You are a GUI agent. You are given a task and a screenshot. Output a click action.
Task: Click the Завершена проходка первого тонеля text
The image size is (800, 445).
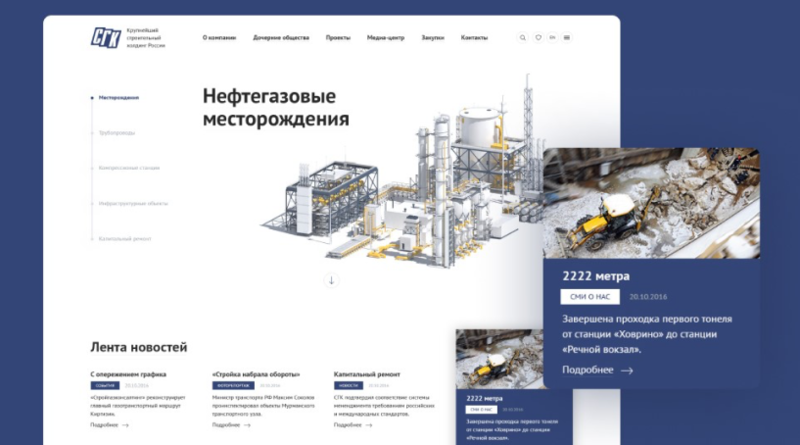click(x=647, y=334)
